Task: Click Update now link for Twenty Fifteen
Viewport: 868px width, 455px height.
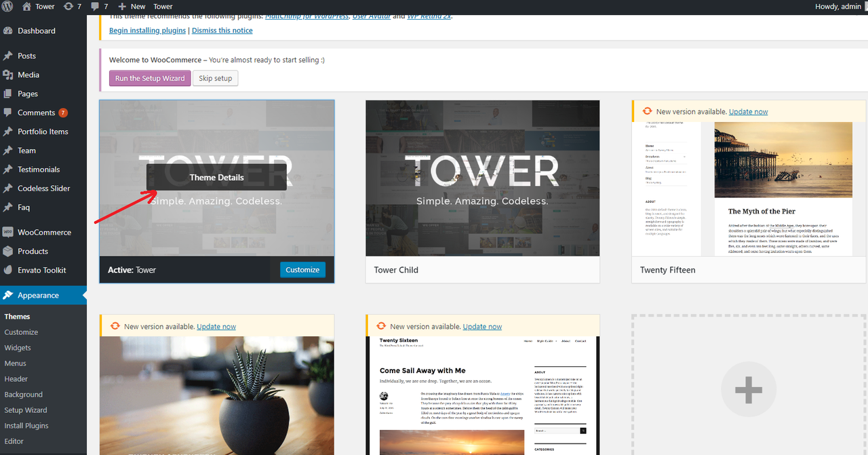Action: 749,112
